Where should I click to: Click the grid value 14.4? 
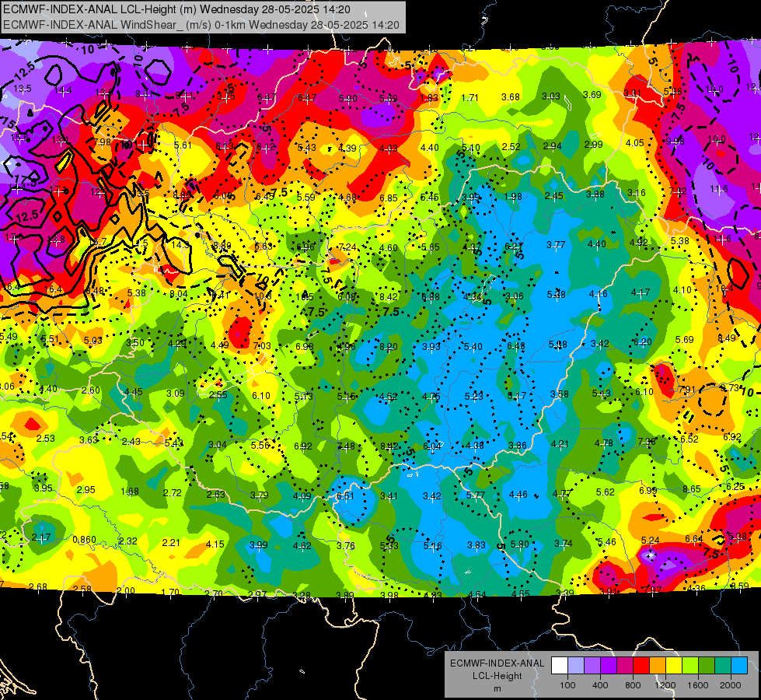tap(63, 90)
